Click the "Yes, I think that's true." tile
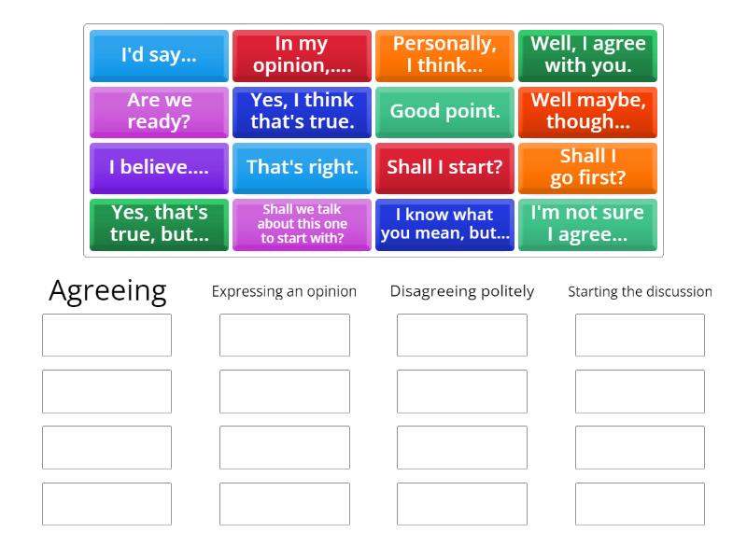The image size is (747, 560). (x=302, y=112)
